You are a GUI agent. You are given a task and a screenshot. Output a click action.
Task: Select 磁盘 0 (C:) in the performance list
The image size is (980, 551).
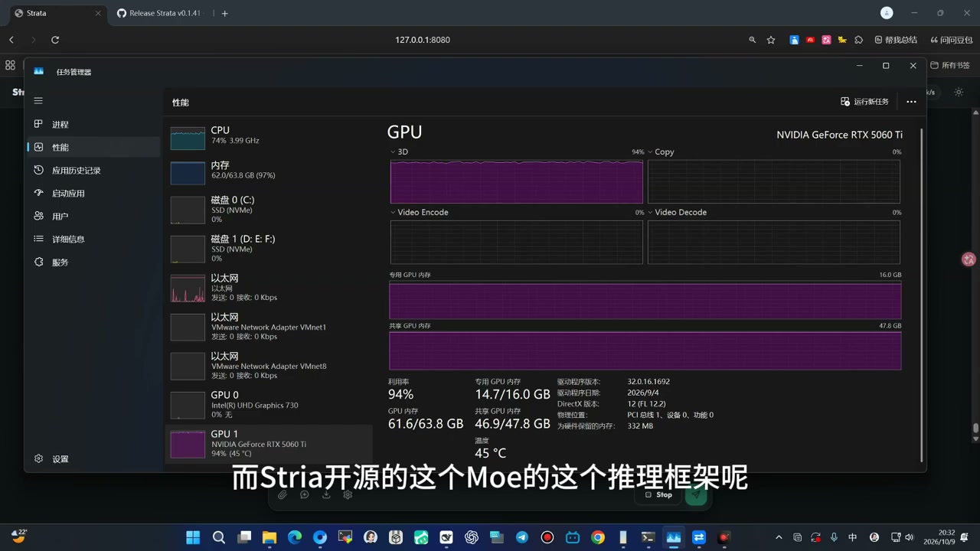tap(269, 210)
